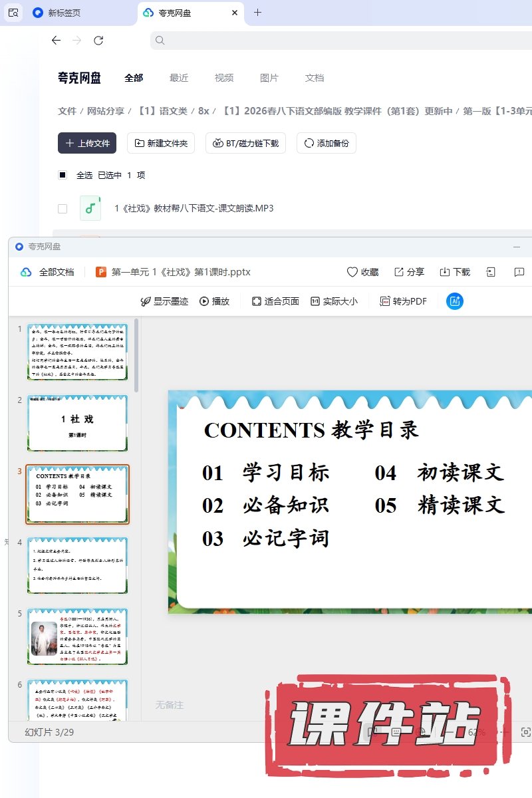Click the blue AI assistant icon

[x=455, y=301]
